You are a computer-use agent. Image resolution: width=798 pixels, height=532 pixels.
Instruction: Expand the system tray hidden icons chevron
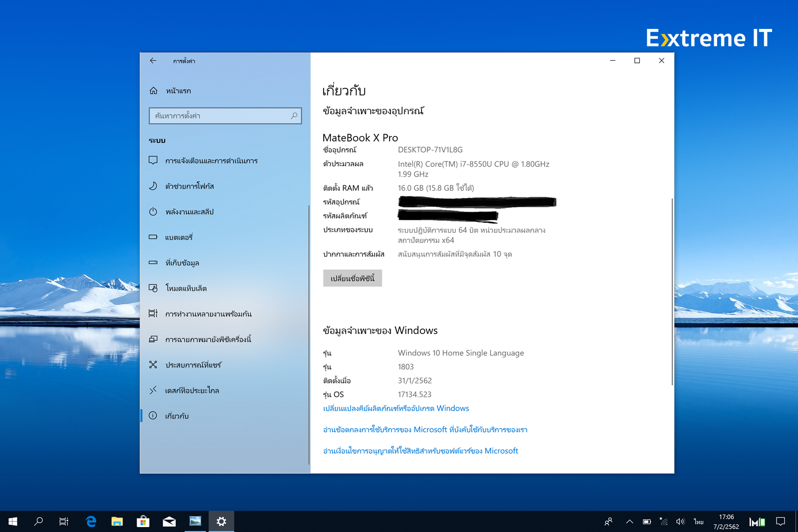tap(629, 522)
